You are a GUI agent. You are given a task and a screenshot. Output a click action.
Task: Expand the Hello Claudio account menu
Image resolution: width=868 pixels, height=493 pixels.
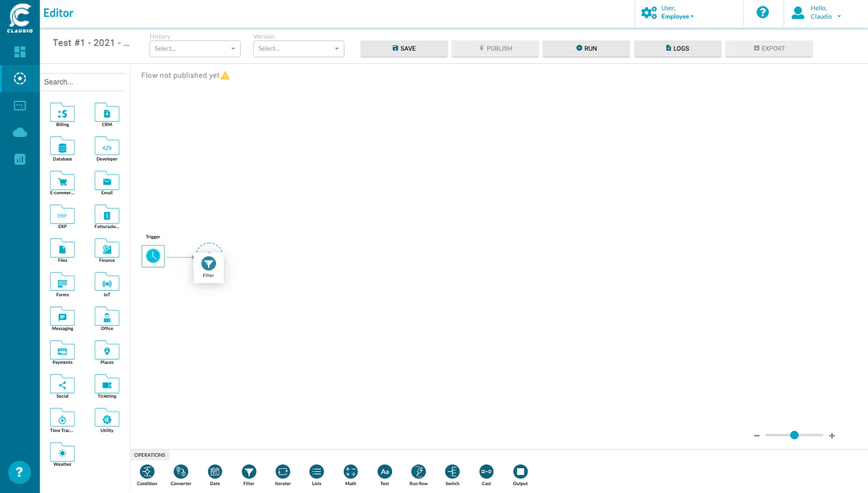816,13
